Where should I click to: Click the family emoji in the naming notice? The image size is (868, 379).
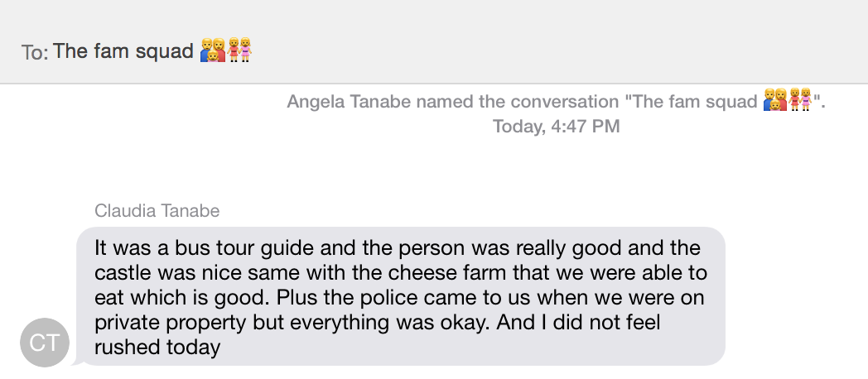[x=775, y=100]
